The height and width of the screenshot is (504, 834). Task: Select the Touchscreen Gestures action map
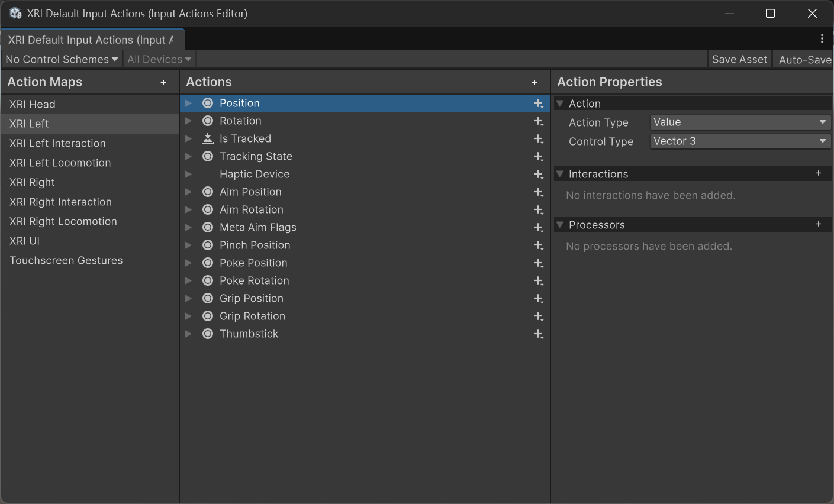click(x=66, y=260)
